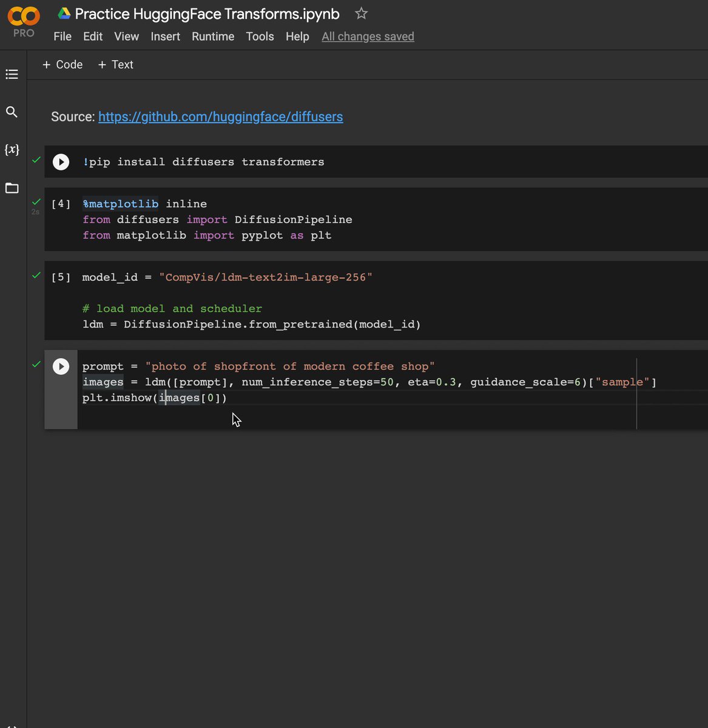Open the find and replace search icon

tap(12, 112)
